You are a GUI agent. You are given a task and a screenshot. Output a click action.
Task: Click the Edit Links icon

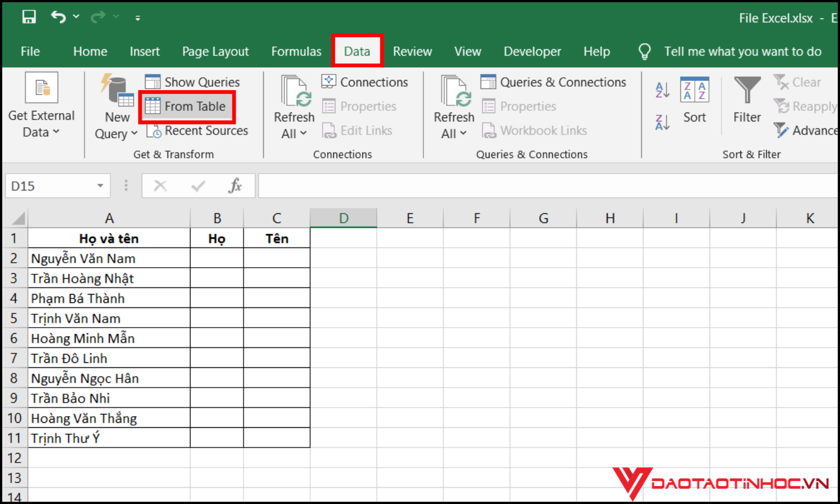[x=328, y=130]
